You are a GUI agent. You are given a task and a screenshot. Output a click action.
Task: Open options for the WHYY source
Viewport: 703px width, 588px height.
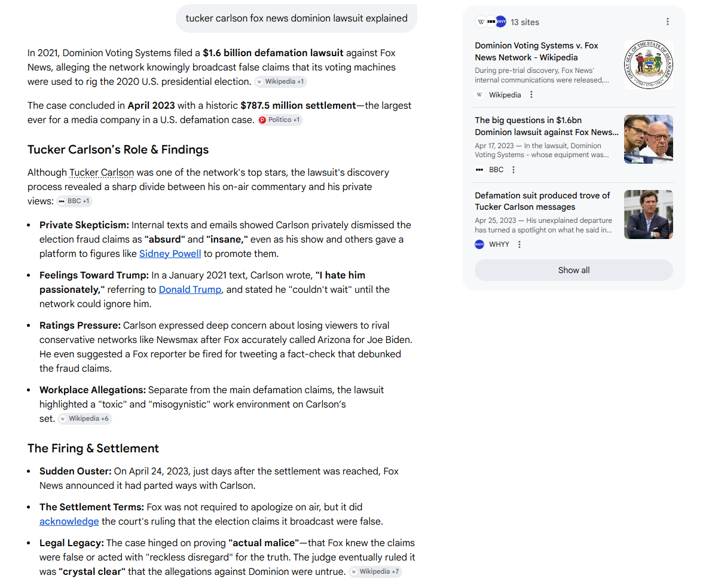pyautogui.click(x=519, y=245)
